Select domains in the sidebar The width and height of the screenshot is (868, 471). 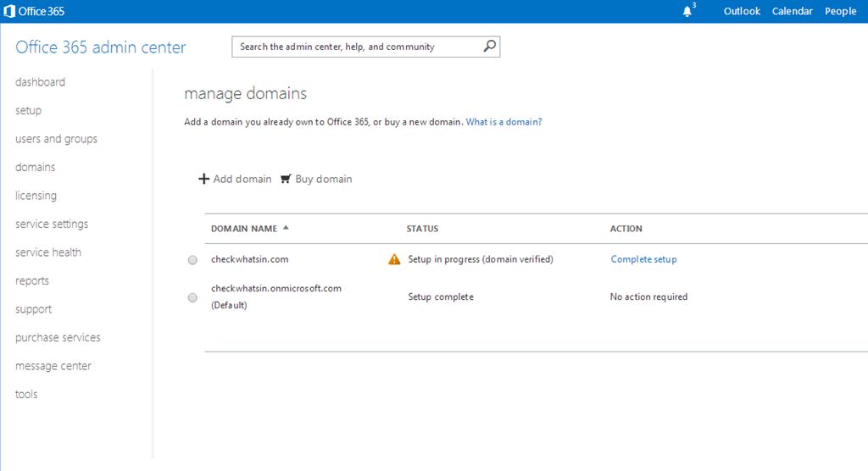click(x=35, y=167)
